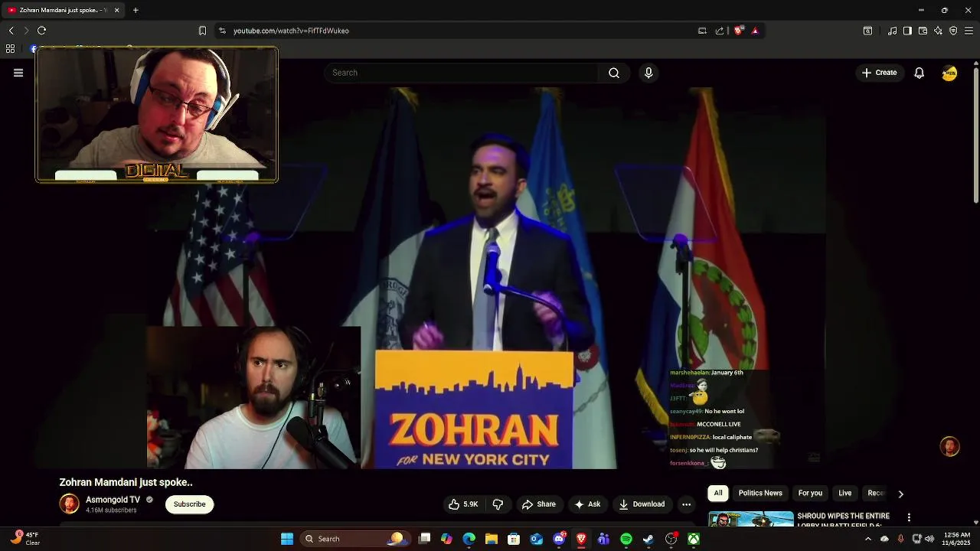This screenshot has width=980, height=551.
Task: Open the apps grid in bookmarks bar
Action: [10, 49]
